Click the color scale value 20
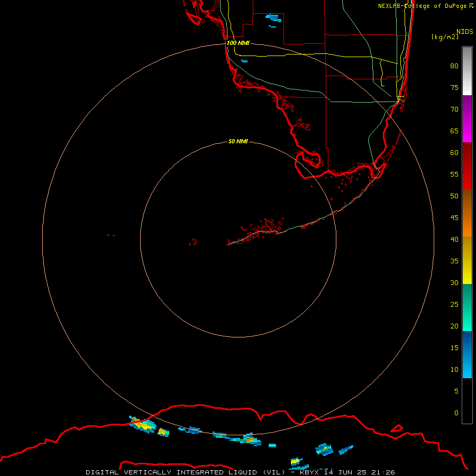Screen dimensions: 476x476 click(x=454, y=326)
